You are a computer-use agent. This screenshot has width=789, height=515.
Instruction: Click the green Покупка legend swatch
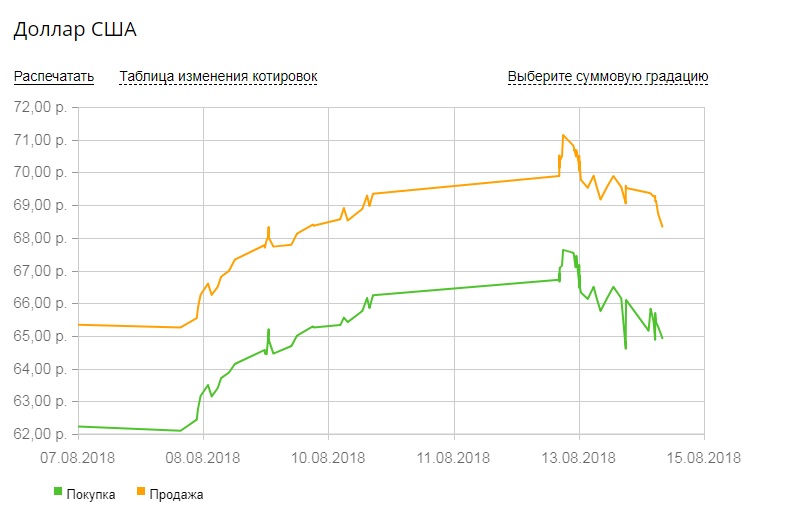(x=58, y=493)
